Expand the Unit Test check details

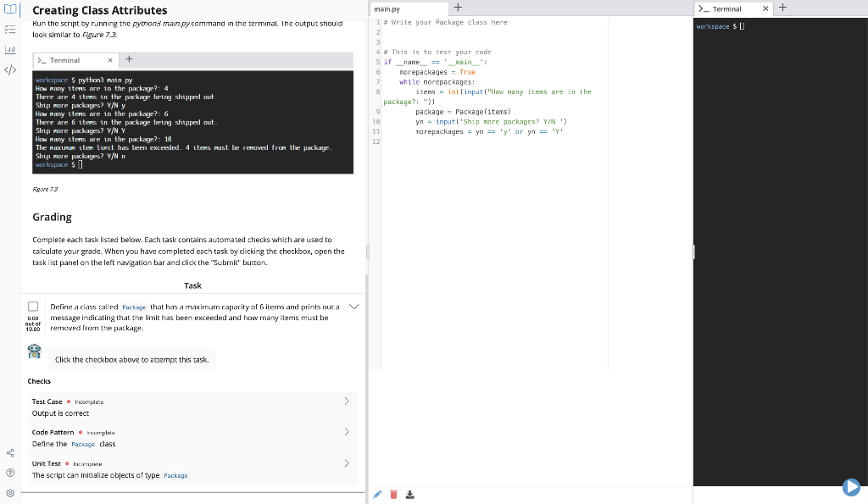pyautogui.click(x=348, y=463)
